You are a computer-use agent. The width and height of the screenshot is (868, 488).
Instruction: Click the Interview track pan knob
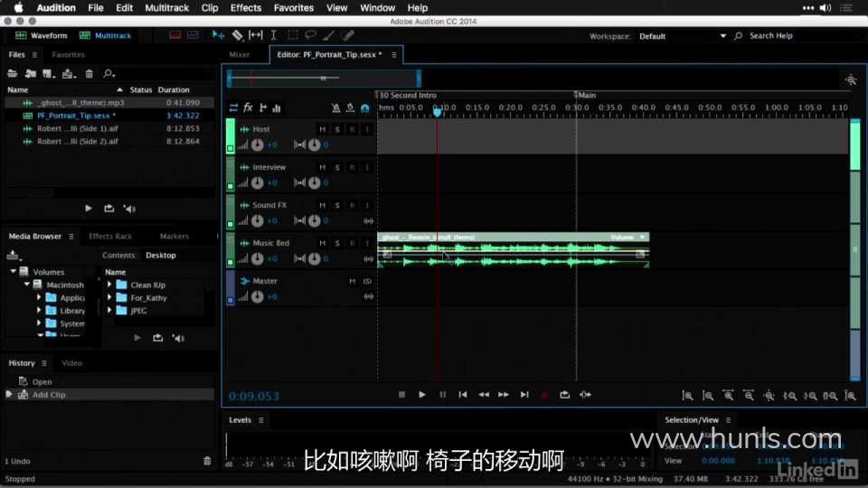click(314, 183)
